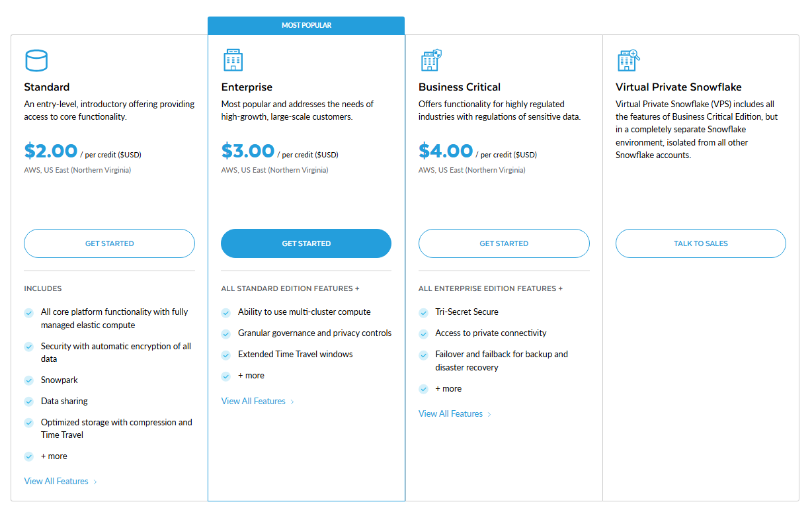Click checkmark beside Access to private connectivity

click(x=423, y=333)
